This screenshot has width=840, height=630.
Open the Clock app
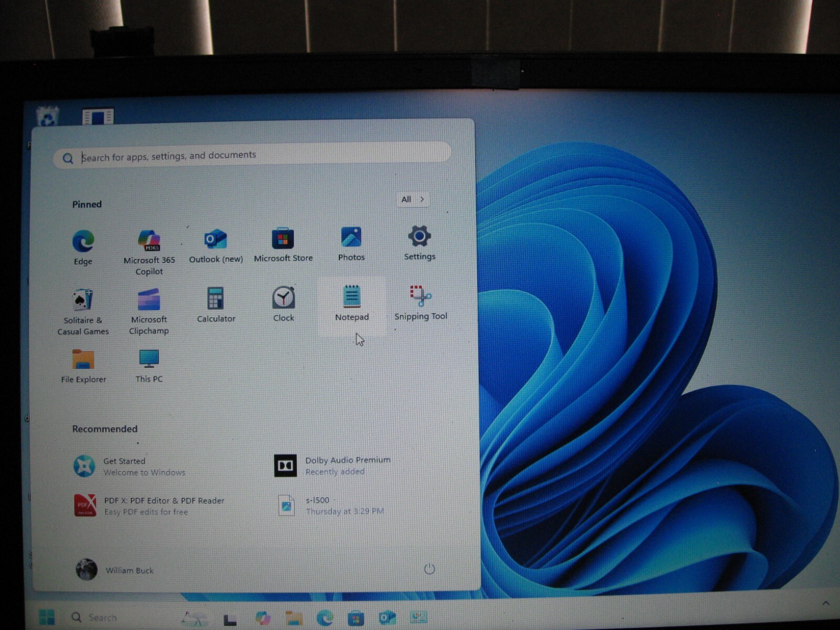pos(283,303)
